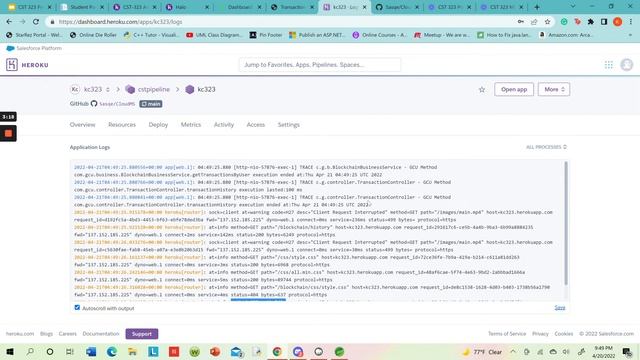Open Mail app from taskbar
The height and width of the screenshot is (360, 640).
[x=236, y=351]
